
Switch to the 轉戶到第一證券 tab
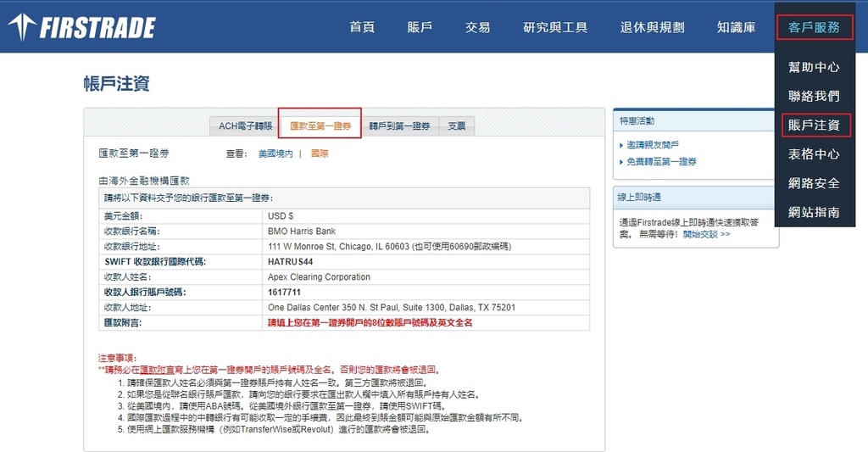click(400, 126)
